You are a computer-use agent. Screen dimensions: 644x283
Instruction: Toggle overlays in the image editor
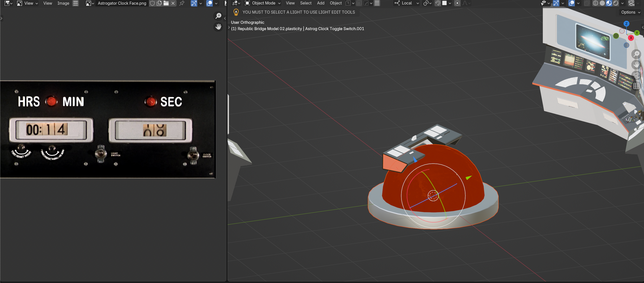coord(209,3)
